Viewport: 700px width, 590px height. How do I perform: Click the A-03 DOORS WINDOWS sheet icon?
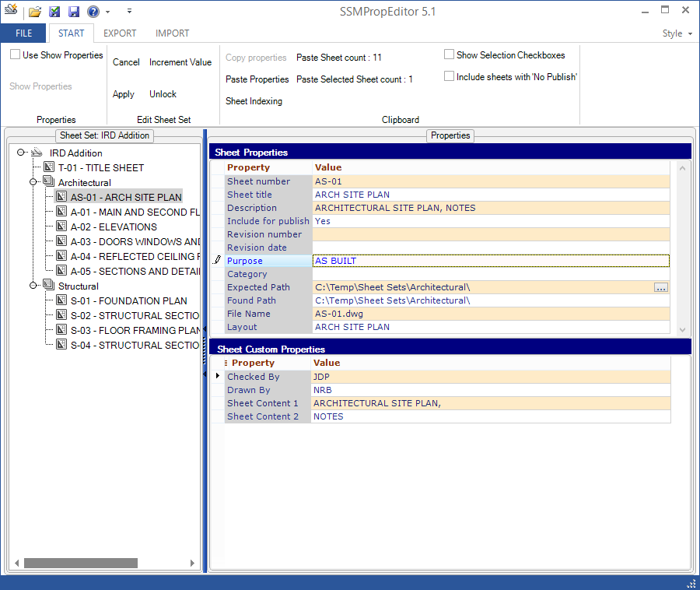pyautogui.click(x=61, y=241)
